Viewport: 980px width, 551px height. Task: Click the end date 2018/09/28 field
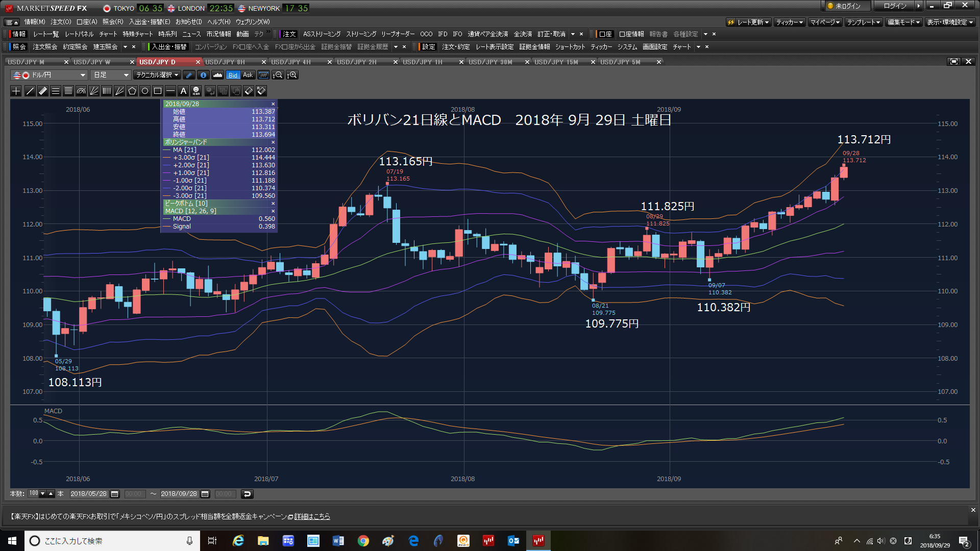coord(179,494)
